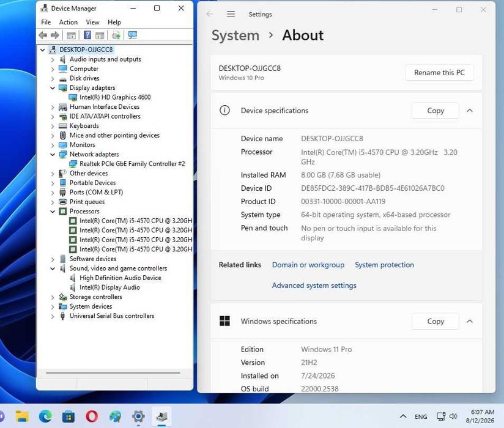Select Monitors category in device tree

click(x=83, y=144)
